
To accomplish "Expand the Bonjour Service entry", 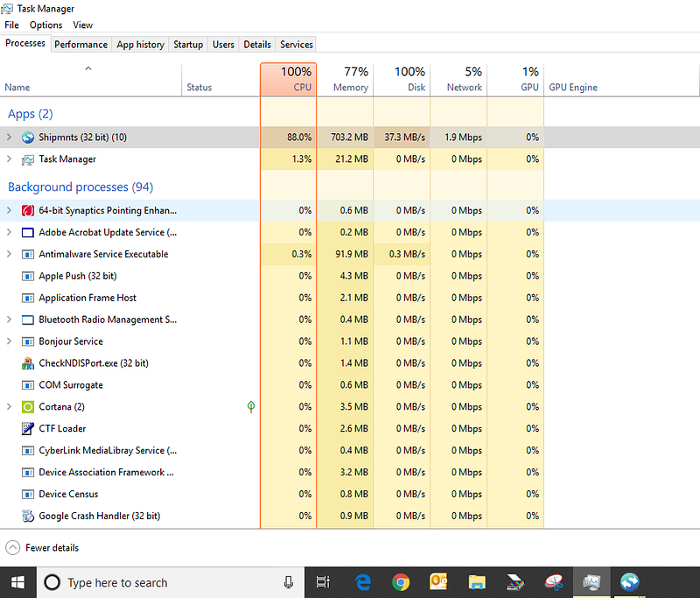I will 9,341.
